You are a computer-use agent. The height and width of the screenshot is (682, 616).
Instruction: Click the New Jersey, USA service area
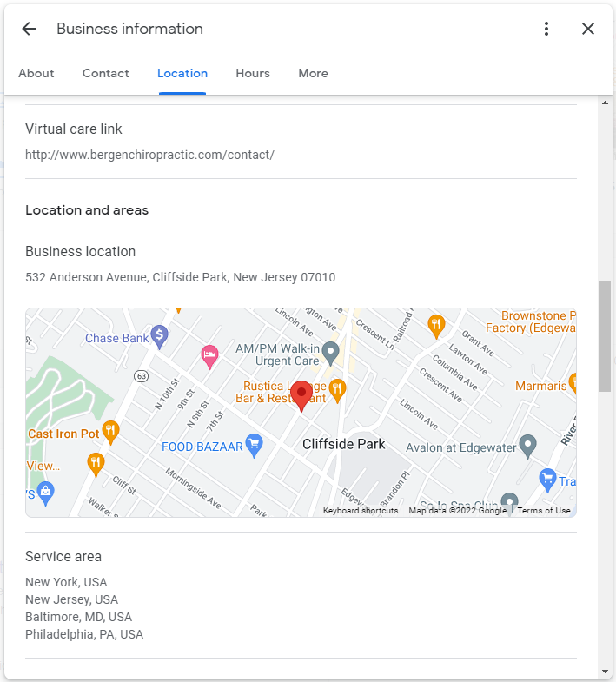coord(72,599)
